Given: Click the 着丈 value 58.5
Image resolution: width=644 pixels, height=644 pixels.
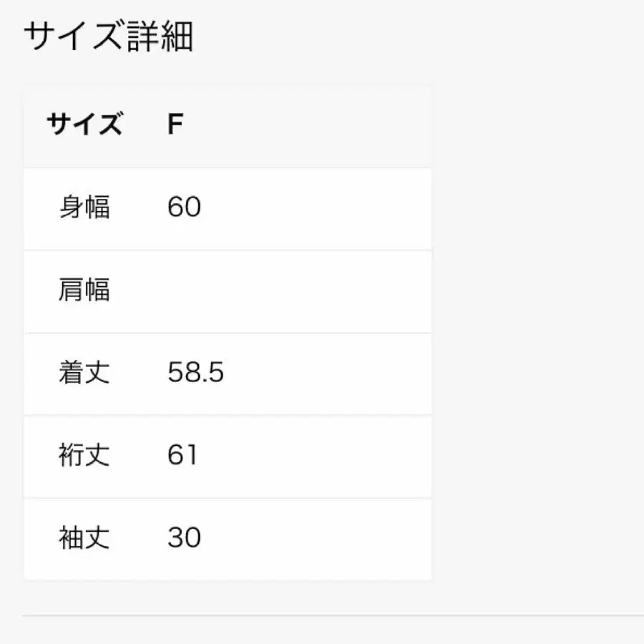Looking at the screenshot, I should tap(195, 373).
